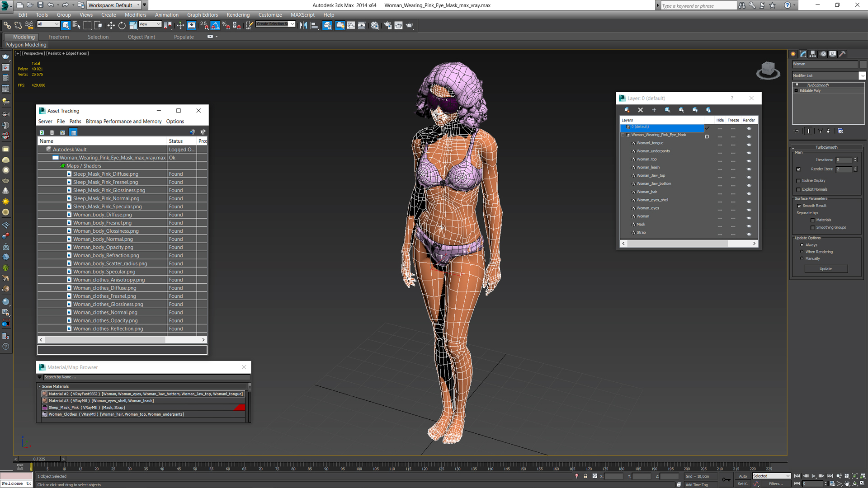
Task: Click Create New Layer in Layer dialog
Action: pyautogui.click(x=627, y=110)
